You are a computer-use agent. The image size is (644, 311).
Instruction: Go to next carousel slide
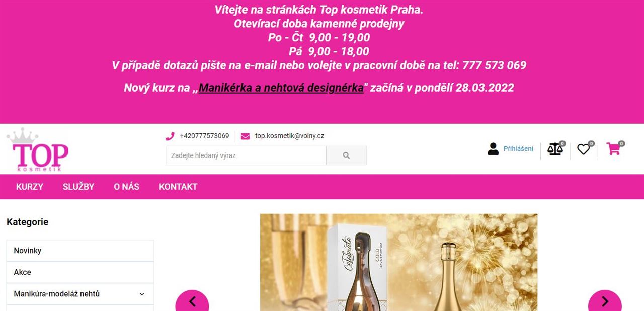point(605,301)
